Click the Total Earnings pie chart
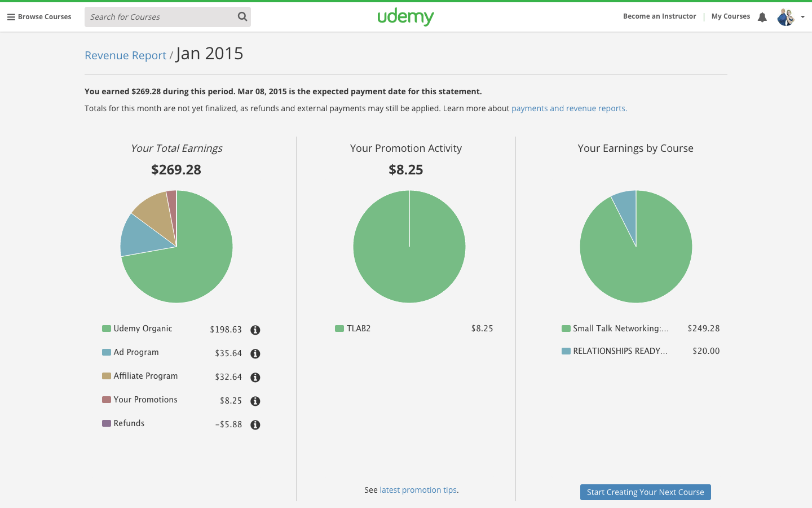Screen dimensions: 812x508 [176, 247]
